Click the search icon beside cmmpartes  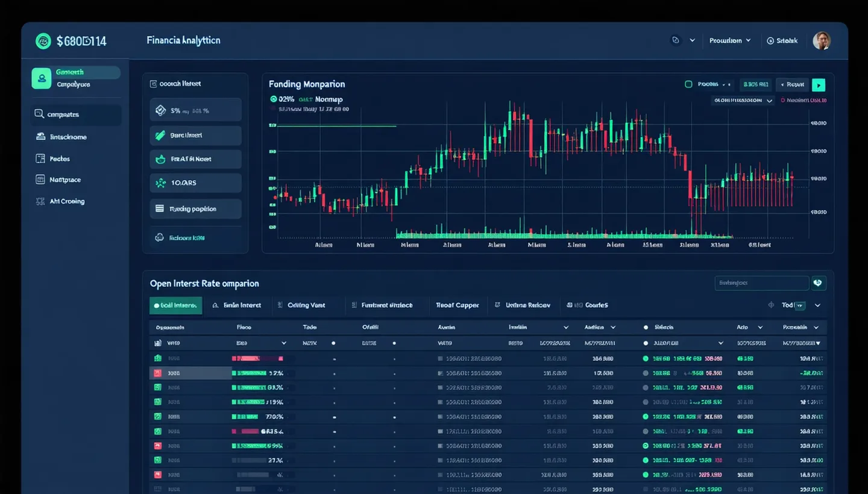point(39,114)
